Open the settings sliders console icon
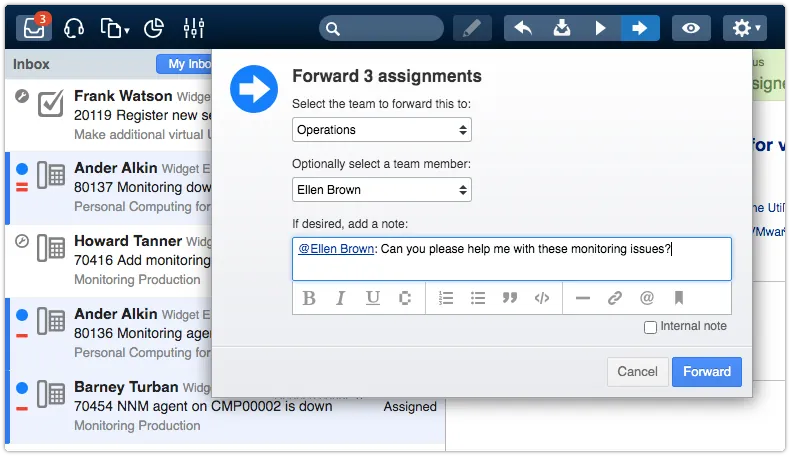 pos(193,28)
